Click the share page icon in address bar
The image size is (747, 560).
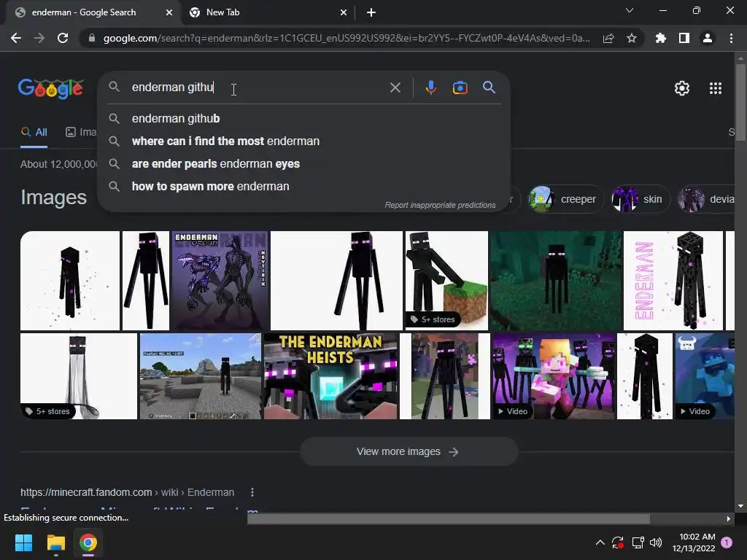click(608, 38)
